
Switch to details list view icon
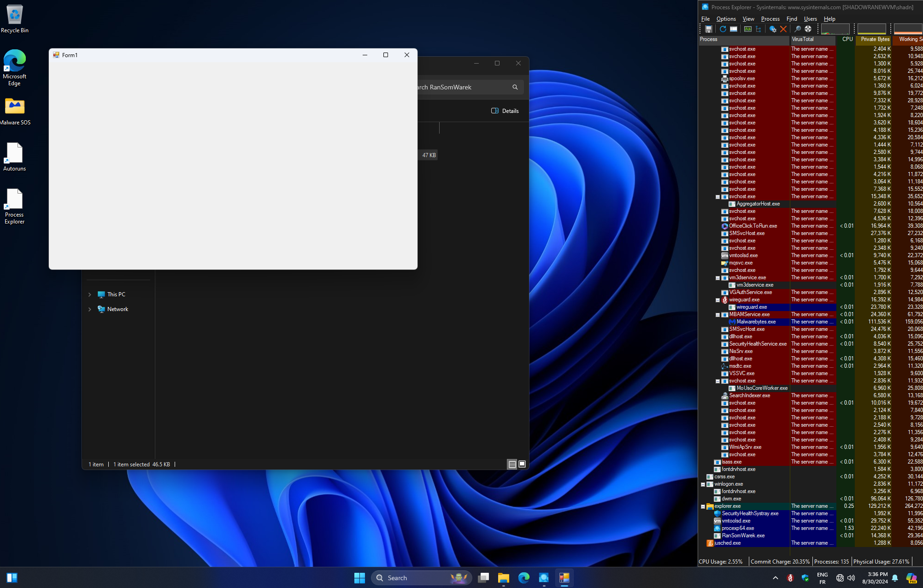tap(512, 464)
